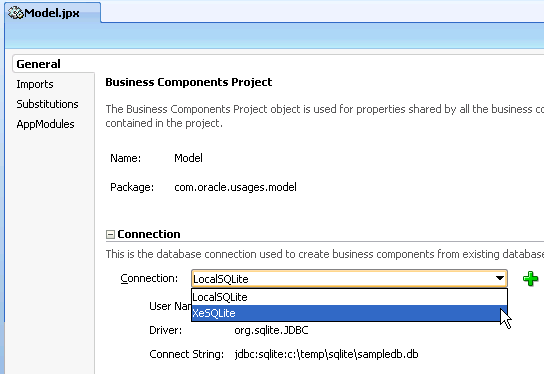
Task: Go to the Substitutions category
Action: [x=47, y=104]
